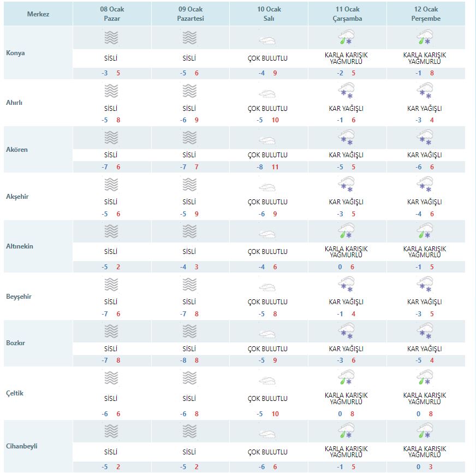Click Çeltik 'Karla Karışık Yağmurlu' text for 11 Ocak
This screenshot has height=473, width=476.
tap(346, 398)
